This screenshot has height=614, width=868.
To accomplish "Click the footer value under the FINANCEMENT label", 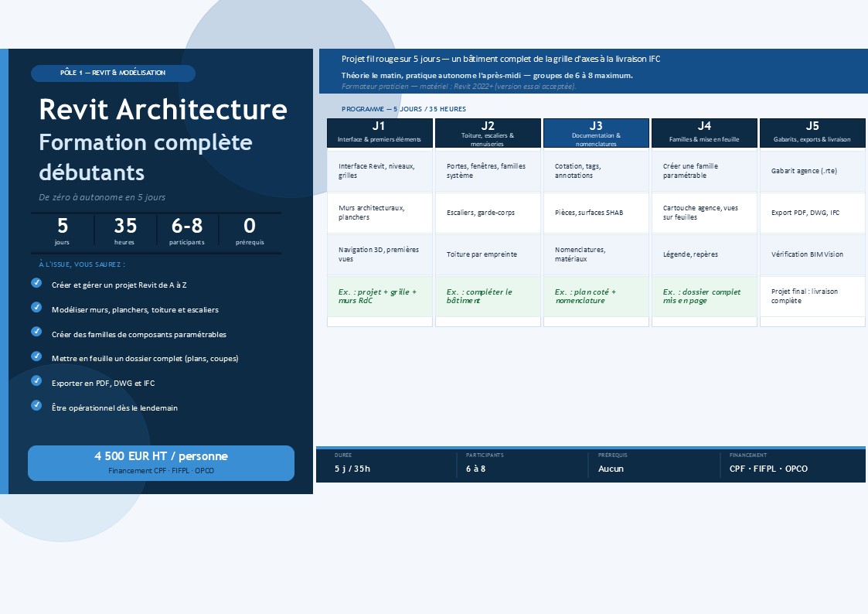I will point(768,469).
